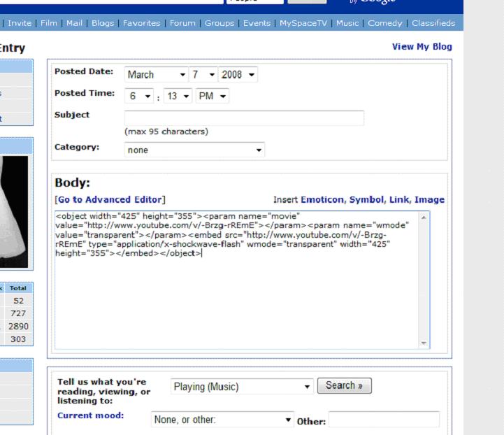Click the Insert Symbol link

tap(366, 199)
